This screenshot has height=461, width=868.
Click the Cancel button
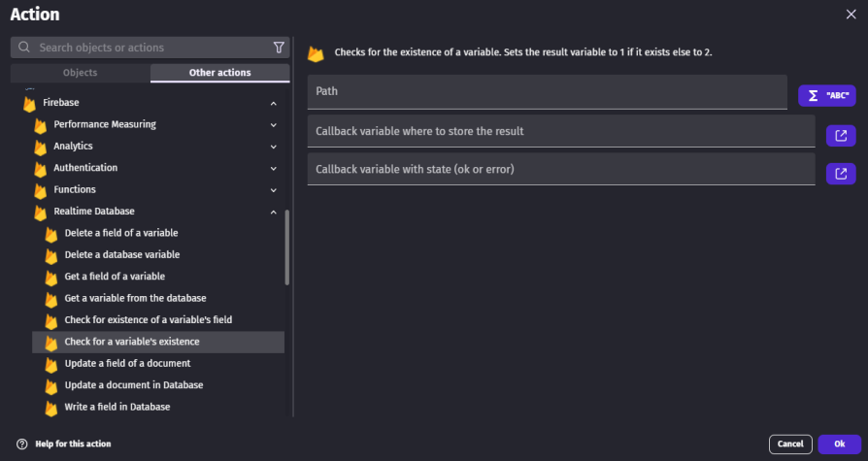tap(790, 444)
